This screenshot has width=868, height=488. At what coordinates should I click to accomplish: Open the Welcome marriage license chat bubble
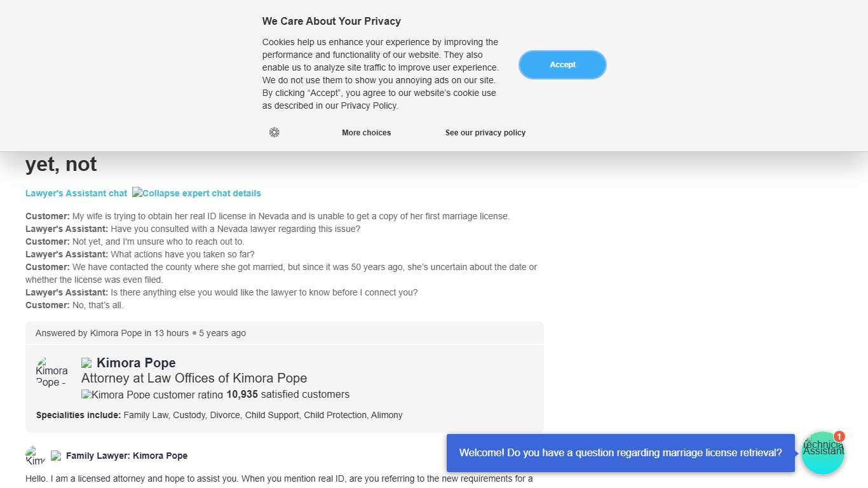click(620, 453)
